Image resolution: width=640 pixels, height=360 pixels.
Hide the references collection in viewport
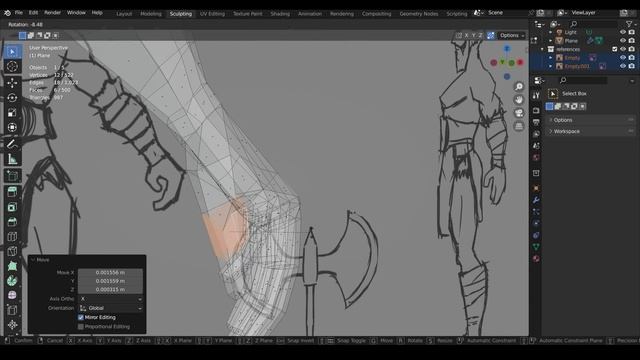coord(623,49)
